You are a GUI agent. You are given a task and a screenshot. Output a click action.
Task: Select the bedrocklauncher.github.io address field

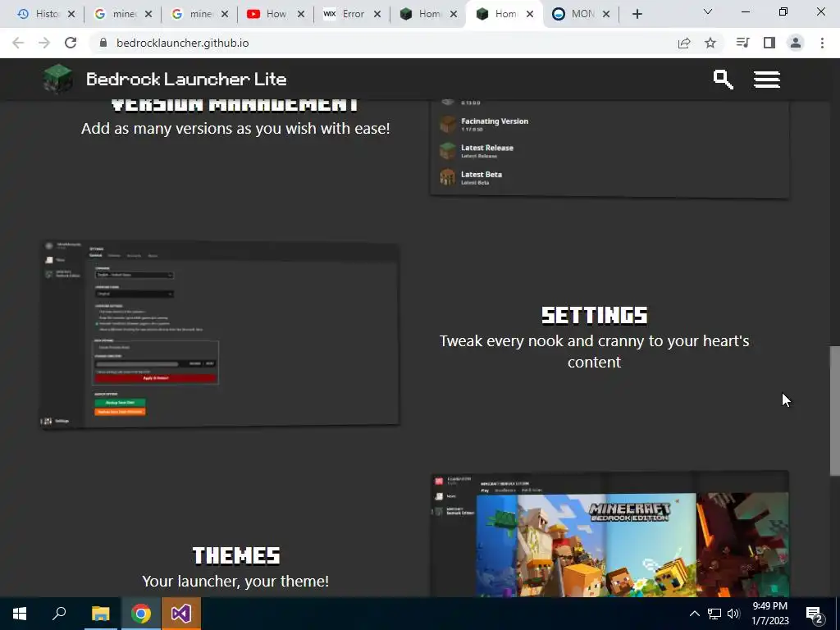click(183, 43)
